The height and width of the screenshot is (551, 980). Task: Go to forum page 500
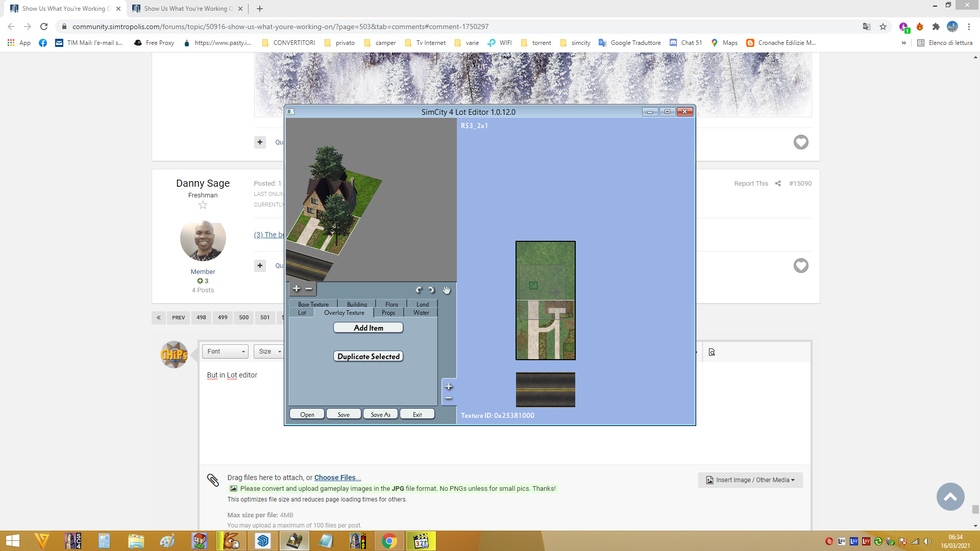pos(244,317)
